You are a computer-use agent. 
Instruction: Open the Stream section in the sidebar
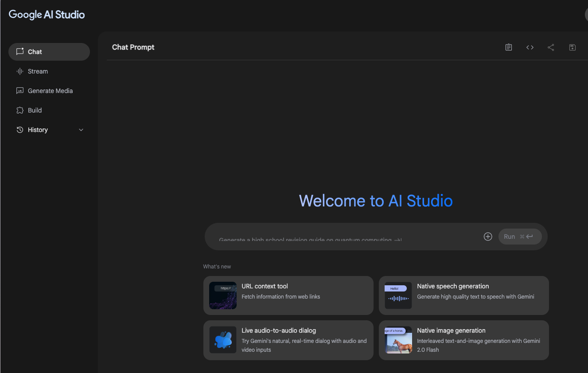pyautogui.click(x=49, y=71)
